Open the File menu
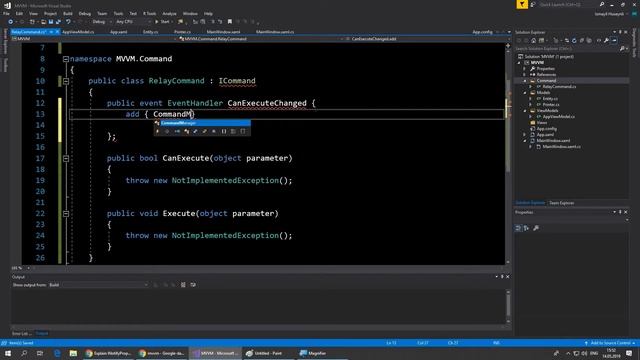The width and height of the screenshot is (640, 360). point(6,13)
